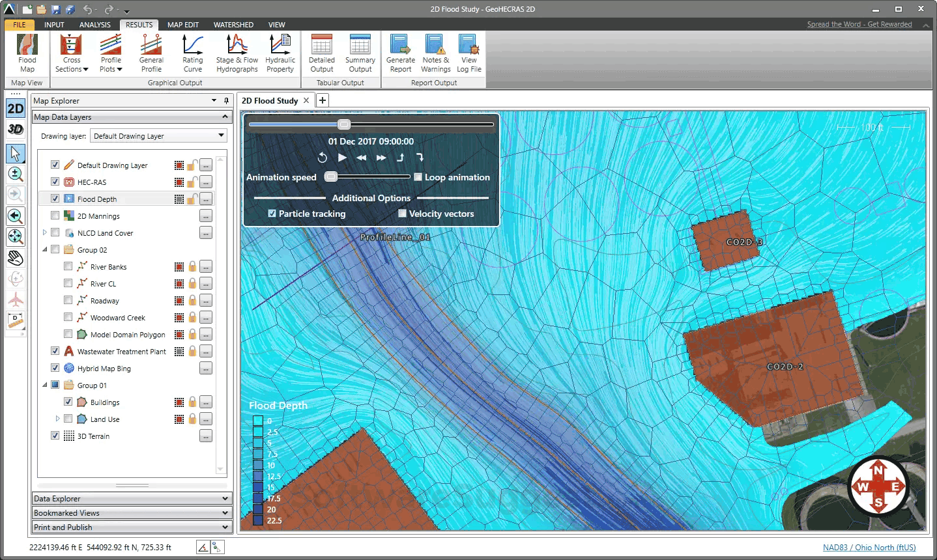Open the MAP EDIT ribbon tab
937x560 pixels.
[x=183, y=25]
